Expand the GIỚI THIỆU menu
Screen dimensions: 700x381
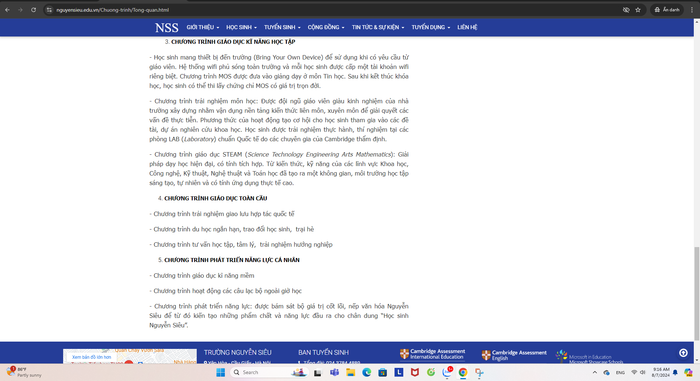pyautogui.click(x=203, y=27)
